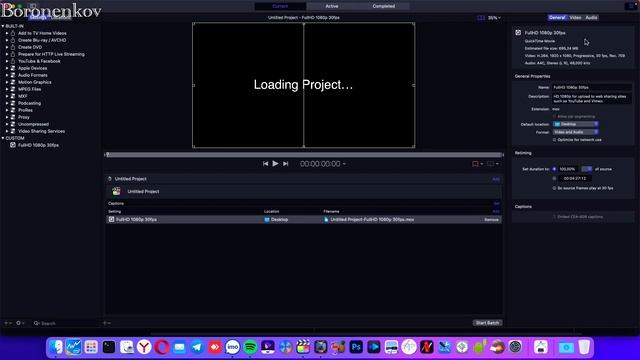Click the Untitled Project Final Cut icon

(x=116, y=191)
